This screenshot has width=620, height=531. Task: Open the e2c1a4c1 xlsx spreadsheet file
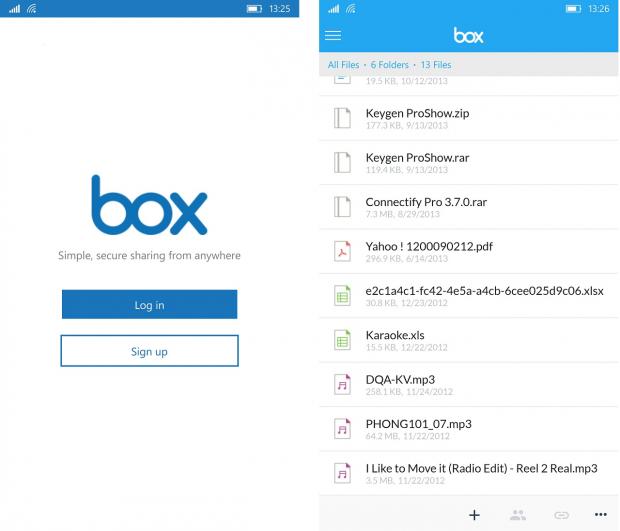coord(484,290)
